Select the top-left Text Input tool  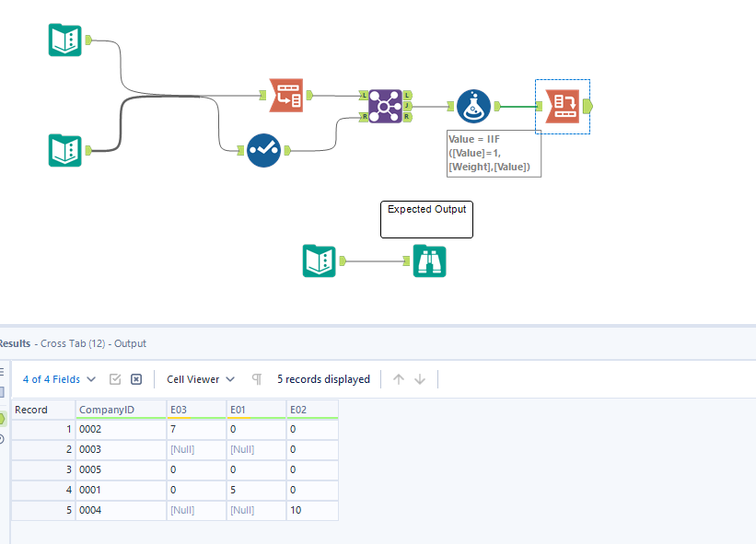(65, 40)
